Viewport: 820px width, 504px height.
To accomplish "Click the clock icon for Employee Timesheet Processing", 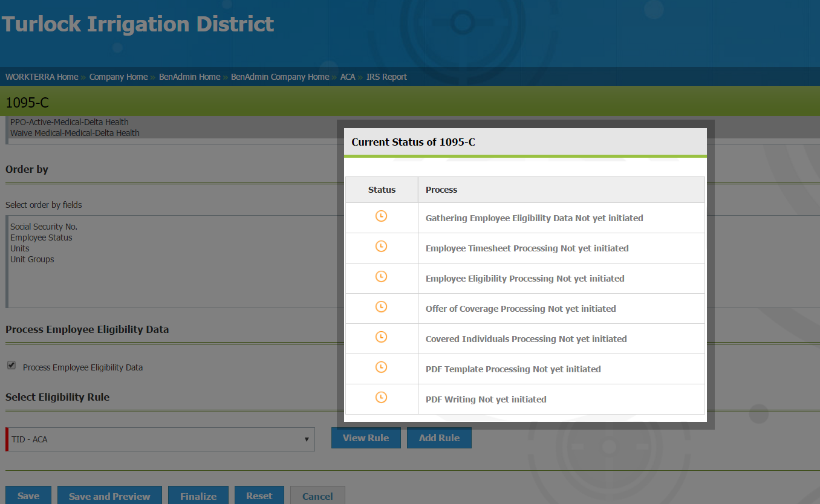I will 381,247.
